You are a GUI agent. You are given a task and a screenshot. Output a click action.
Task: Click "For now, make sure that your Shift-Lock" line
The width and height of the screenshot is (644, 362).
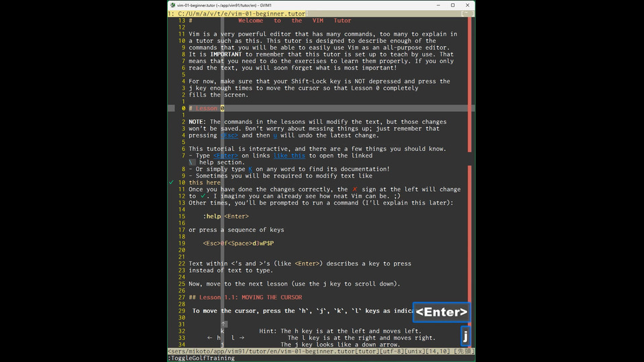pos(319,81)
